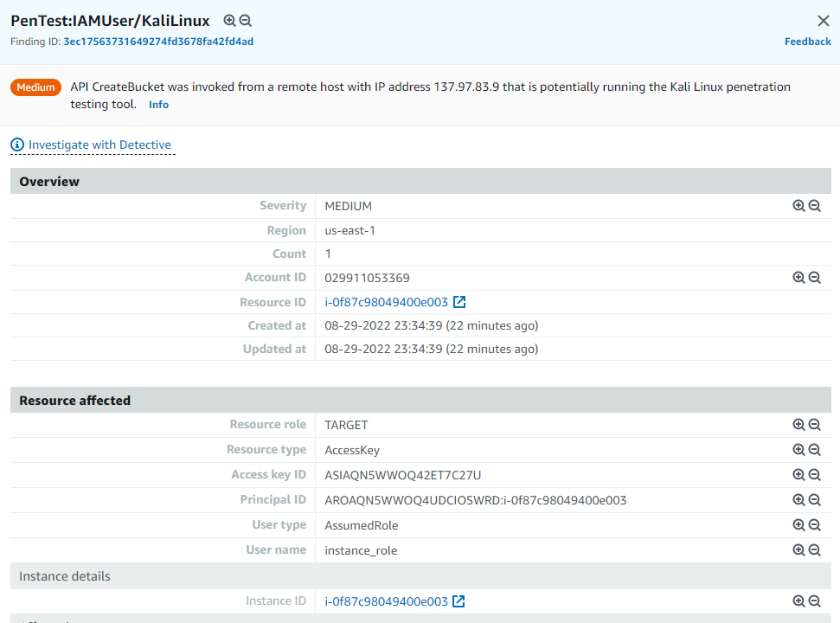Exclude filter for Access key ID row
Viewport: 840px width, 623px height.
pos(815,475)
